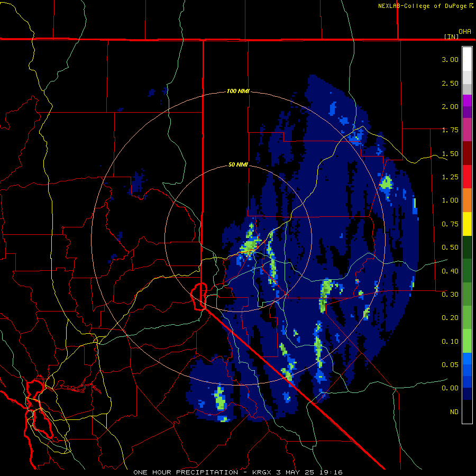Click the 100 NMI range ring label
Image resolution: width=476 pixels, height=476 pixels.
tap(238, 91)
